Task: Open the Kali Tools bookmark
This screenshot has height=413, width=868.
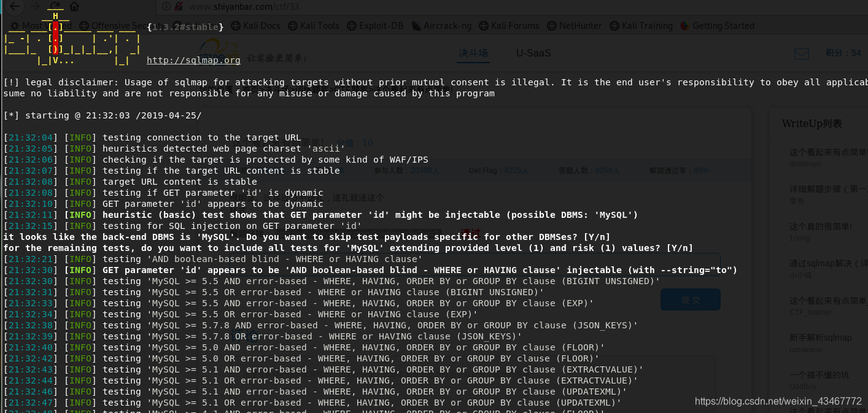Action: click(314, 26)
